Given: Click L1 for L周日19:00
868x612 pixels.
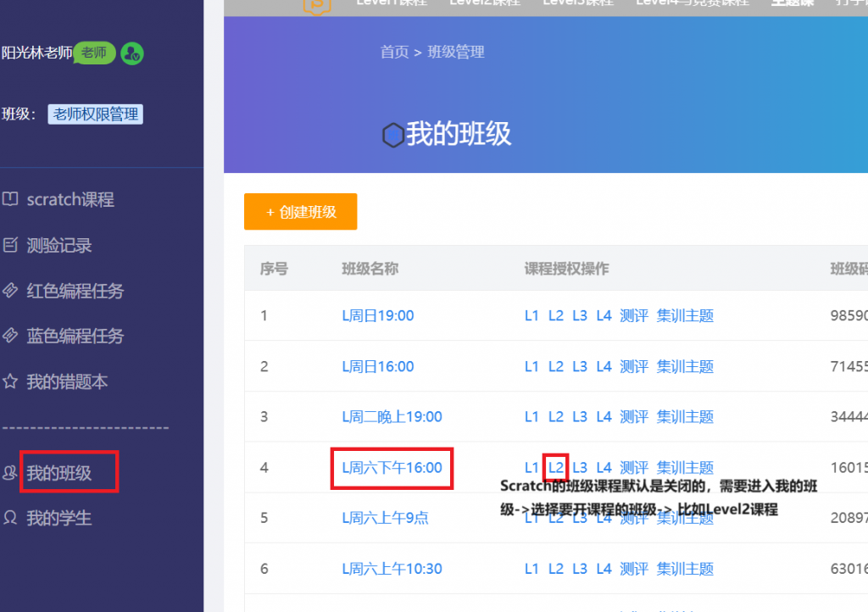Looking at the screenshot, I should coord(531,315).
